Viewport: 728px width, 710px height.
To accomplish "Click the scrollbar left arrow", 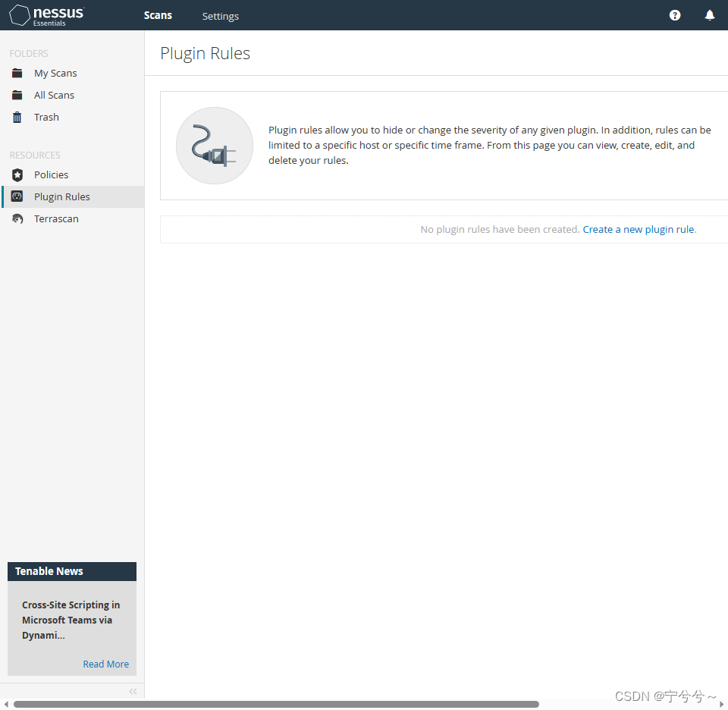I will click(6, 704).
